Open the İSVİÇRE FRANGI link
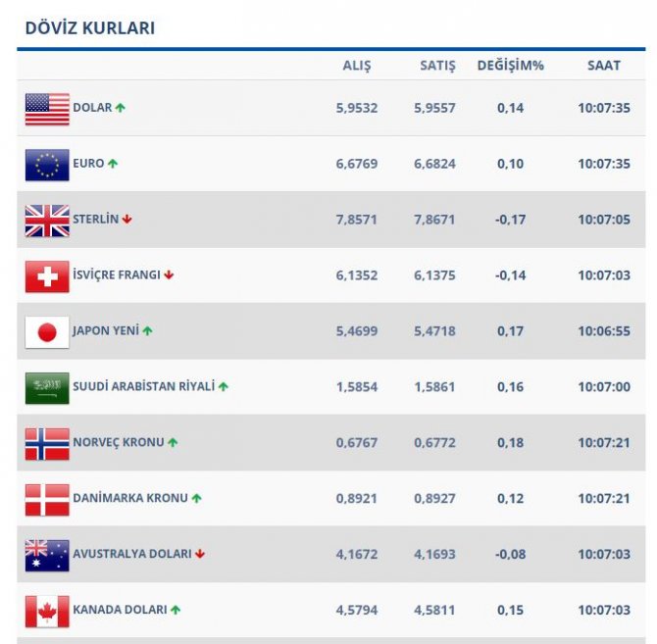The image size is (657, 644). tap(116, 275)
